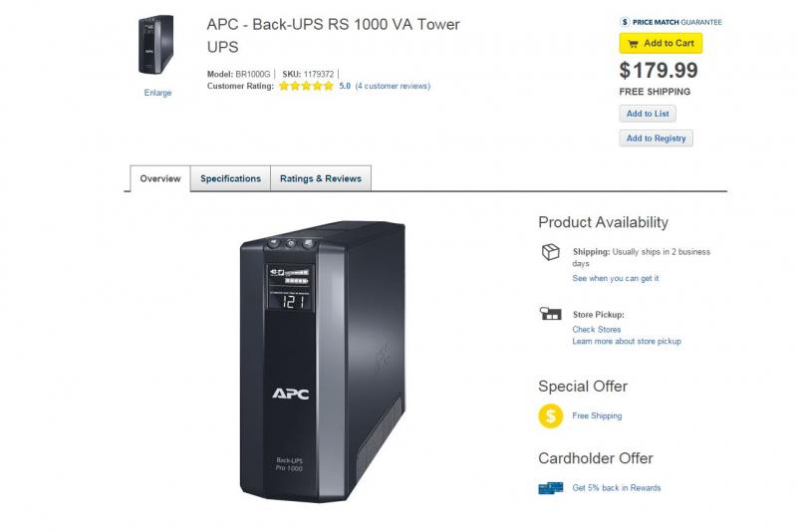Open the Ratings & Reviews tab
Image resolution: width=797 pixels, height=532 pixels.
(x=321, y=178)
